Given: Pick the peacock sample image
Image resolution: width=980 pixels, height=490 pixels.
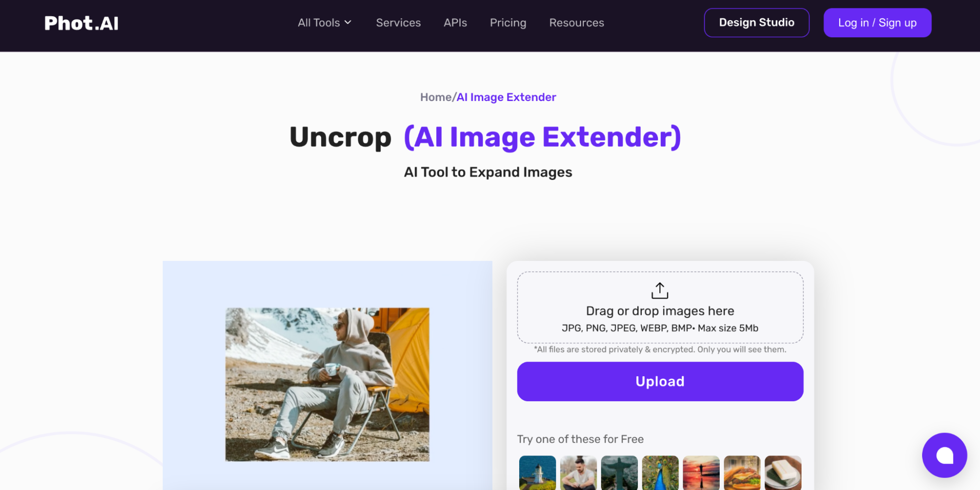Looking at the screenshot, I should [660, 473].
